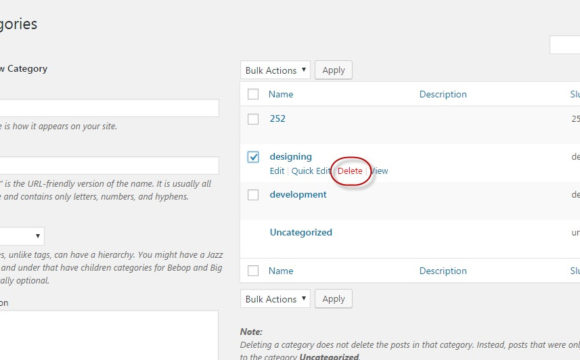Click the top Apply button
The height and width of the screenshot is (360, 580).
[333, 70]
